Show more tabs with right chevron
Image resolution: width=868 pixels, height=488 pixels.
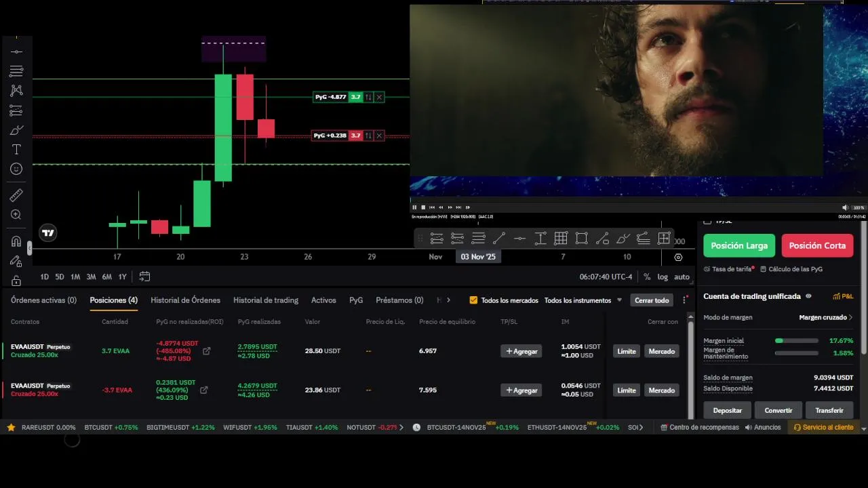(448, 300)
